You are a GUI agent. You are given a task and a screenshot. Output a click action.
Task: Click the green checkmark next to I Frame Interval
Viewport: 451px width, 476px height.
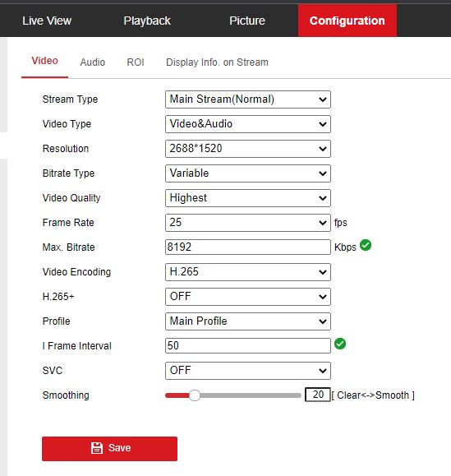point(340,344)
